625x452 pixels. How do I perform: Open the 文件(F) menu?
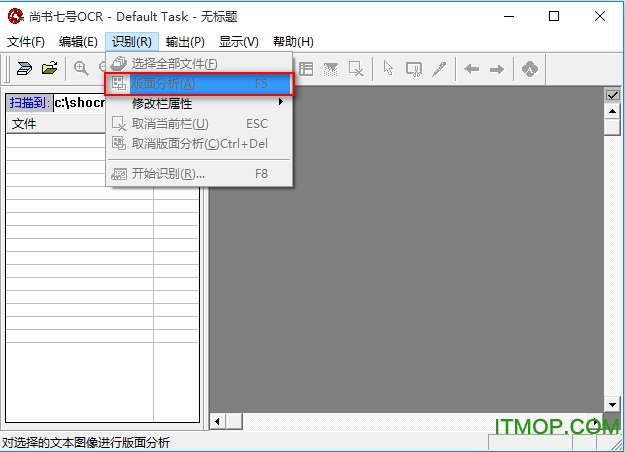[26, 42]
